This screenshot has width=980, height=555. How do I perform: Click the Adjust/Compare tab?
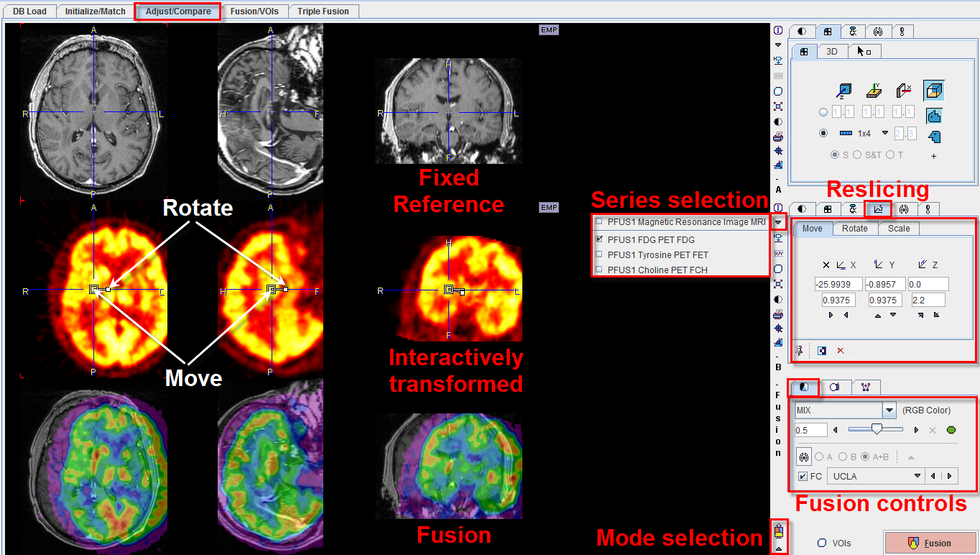click(x=178, y=12)
